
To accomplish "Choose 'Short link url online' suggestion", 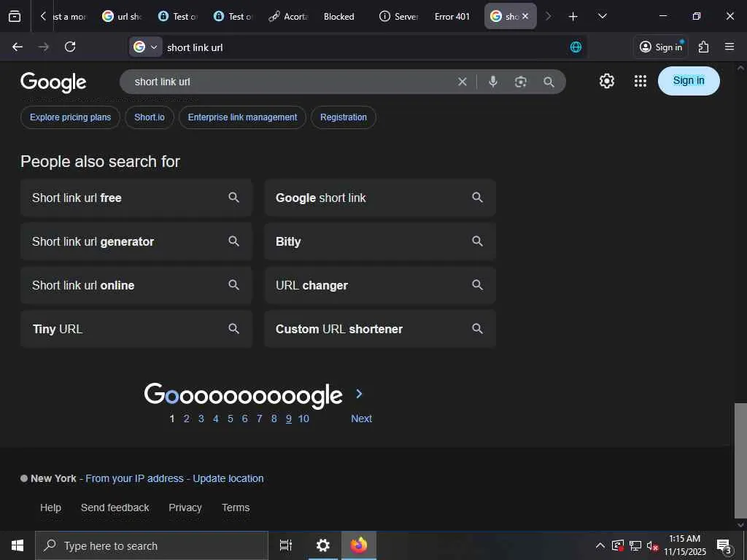I will (x=136, y=285).
